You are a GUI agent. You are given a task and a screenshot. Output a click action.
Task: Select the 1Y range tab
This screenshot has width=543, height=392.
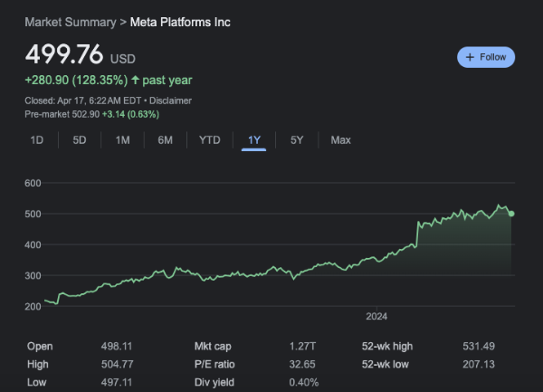tap(253, 140)
